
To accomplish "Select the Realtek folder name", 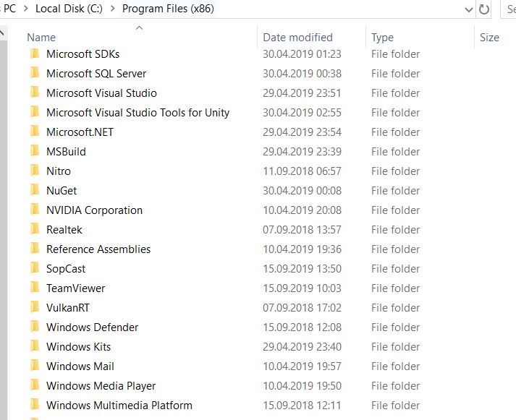I will tap(64, 229).
